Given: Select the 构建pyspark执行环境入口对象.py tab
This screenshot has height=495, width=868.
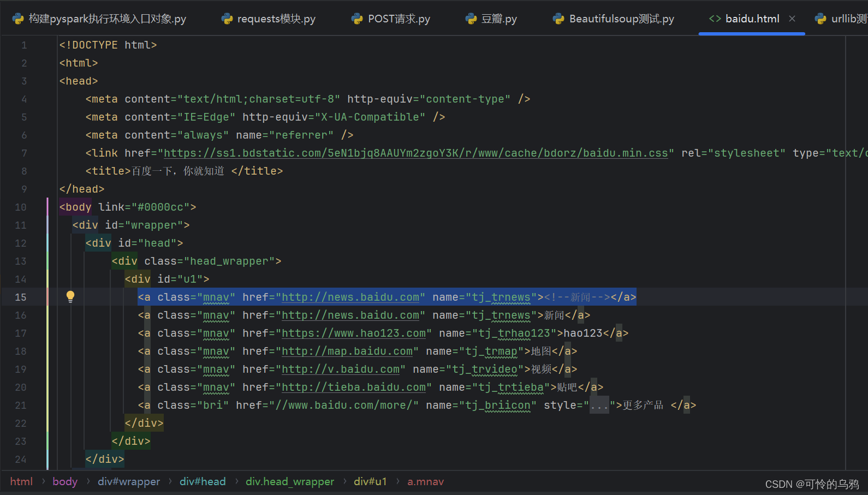Looking at the screenshot, I should coord(99,19).
